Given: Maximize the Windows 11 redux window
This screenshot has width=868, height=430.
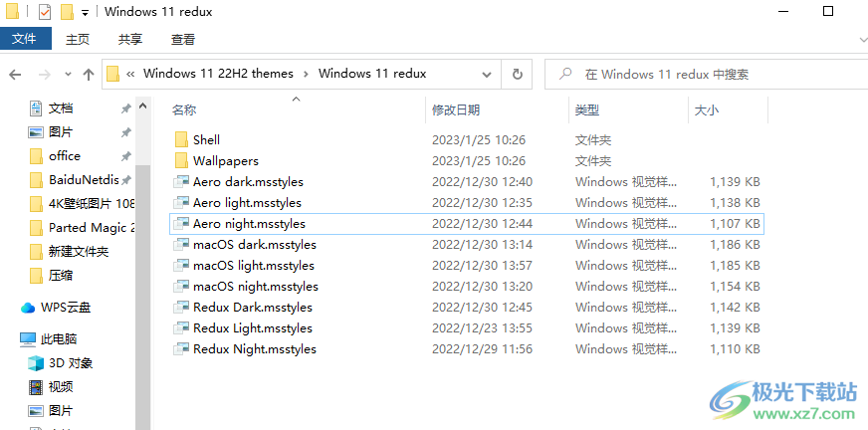Looking at the screenshot, I should coord(828,11).
